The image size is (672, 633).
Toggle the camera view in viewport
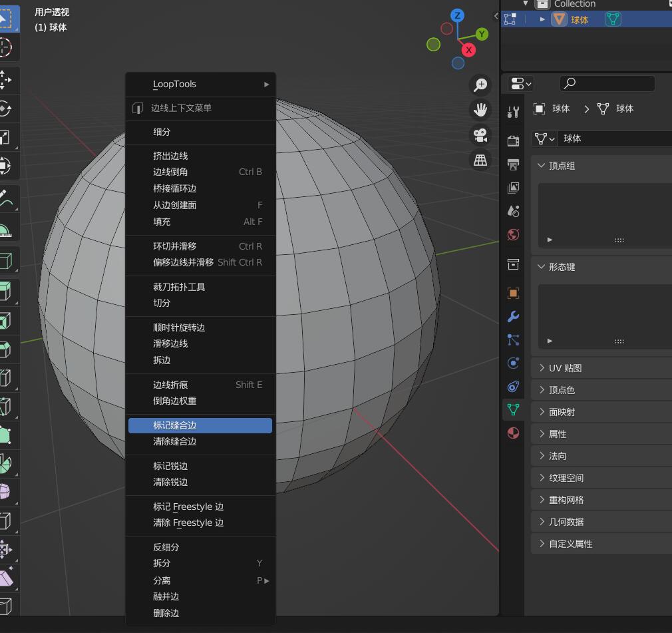click(x=480, y=134)
